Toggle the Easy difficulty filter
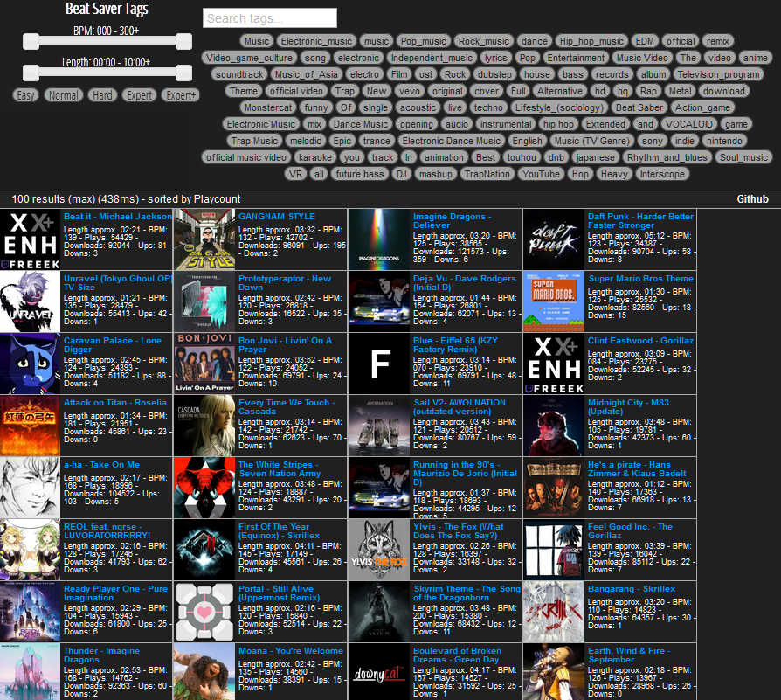 click(x=25, y=95)
